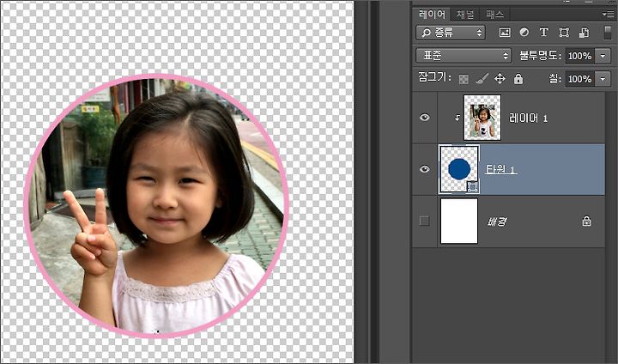Filter for shape layers icon

point(564,33)
